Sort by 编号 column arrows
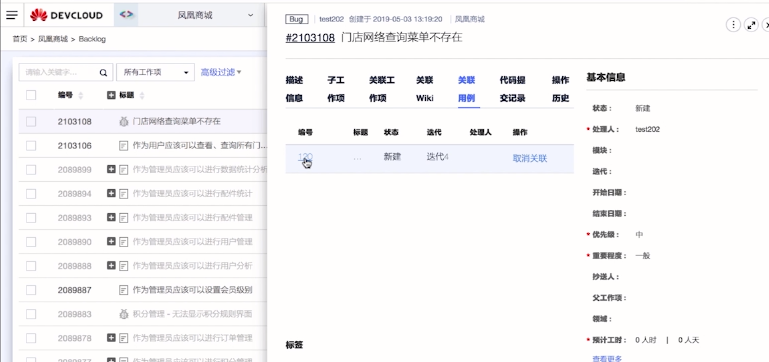Screen dimensions: 769x362 [81, 95]
